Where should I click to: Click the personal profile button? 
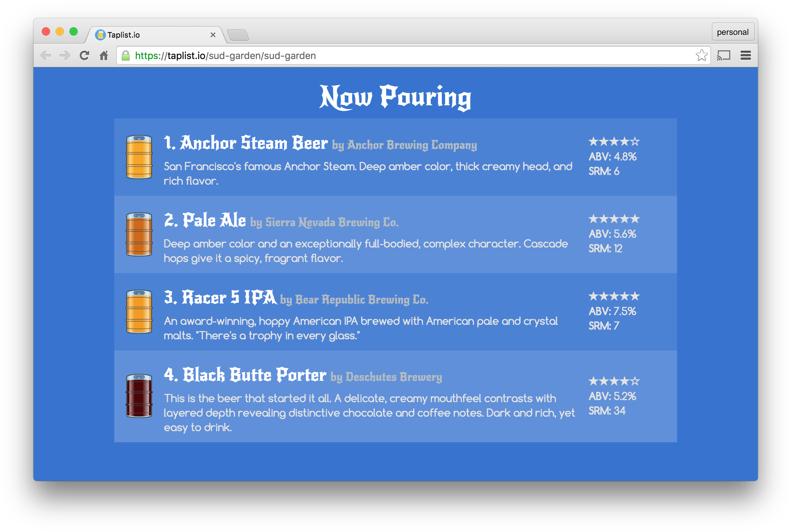click(733, 31)
